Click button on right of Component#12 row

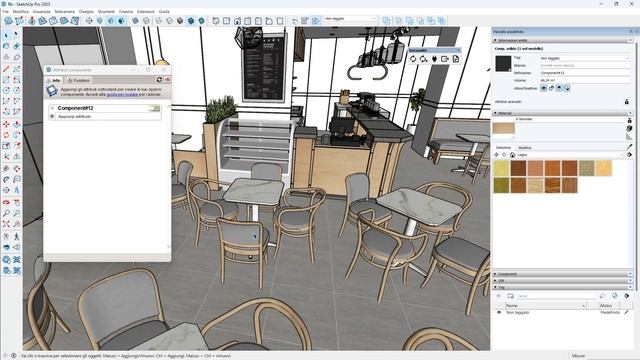click(156, 108)
